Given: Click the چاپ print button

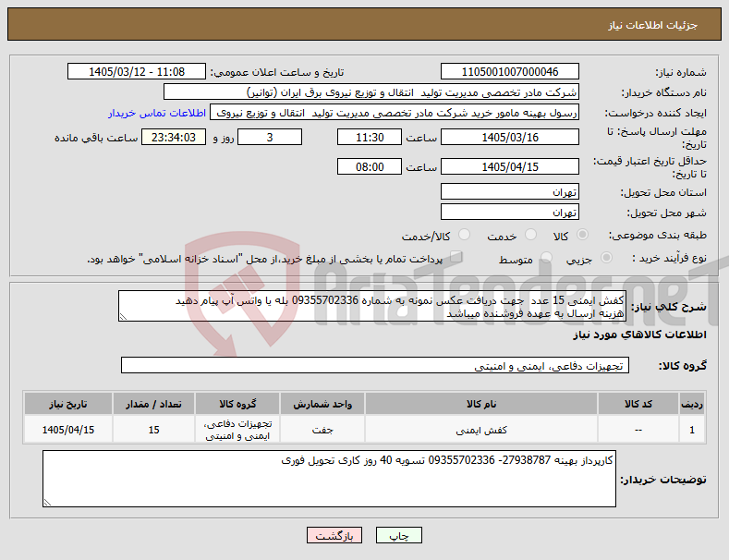Looking at the screenshot, I should point(399,535).
